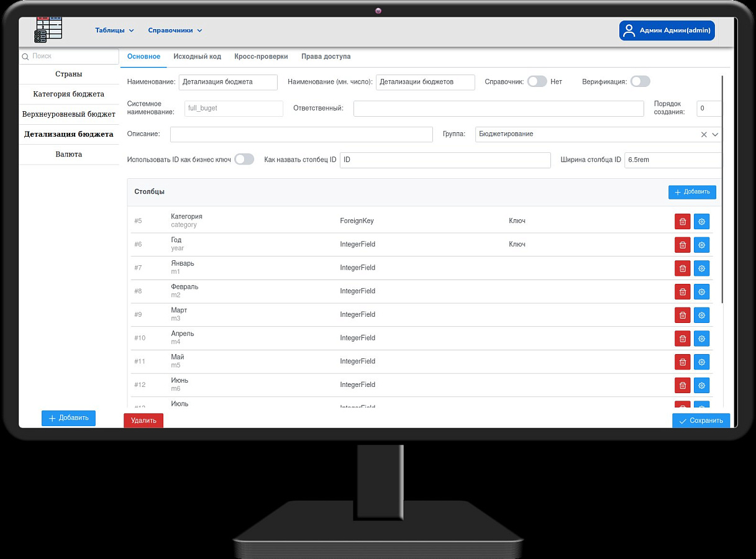Click the red Удалить button
The image size is (756, 559).
click(143, 420)
